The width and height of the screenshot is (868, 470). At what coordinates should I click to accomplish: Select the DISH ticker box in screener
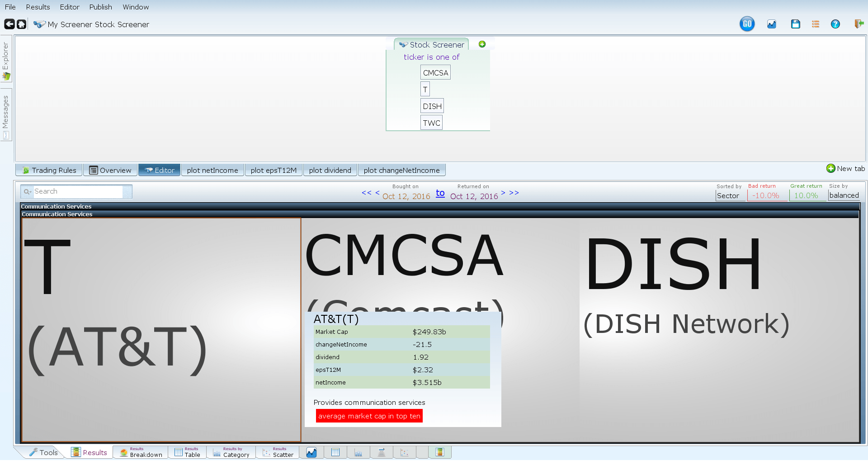(432, 106)
